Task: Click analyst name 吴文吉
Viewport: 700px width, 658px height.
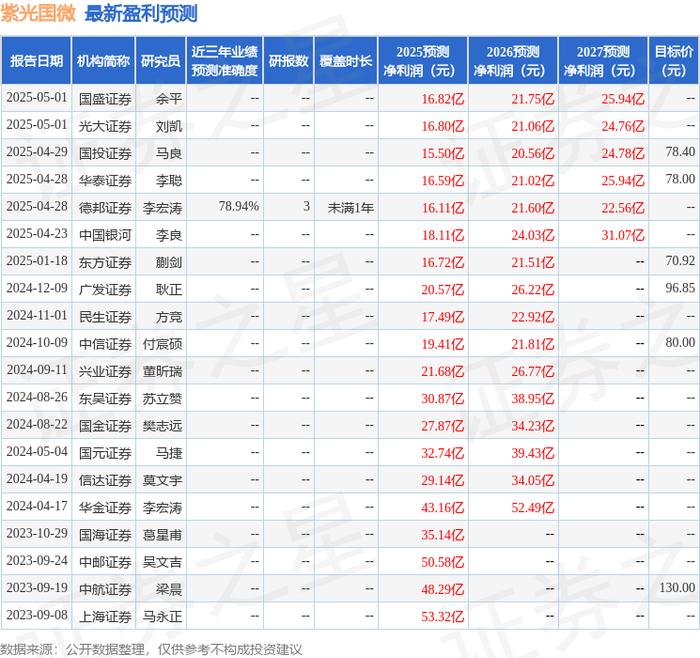Action: [162, 562]
